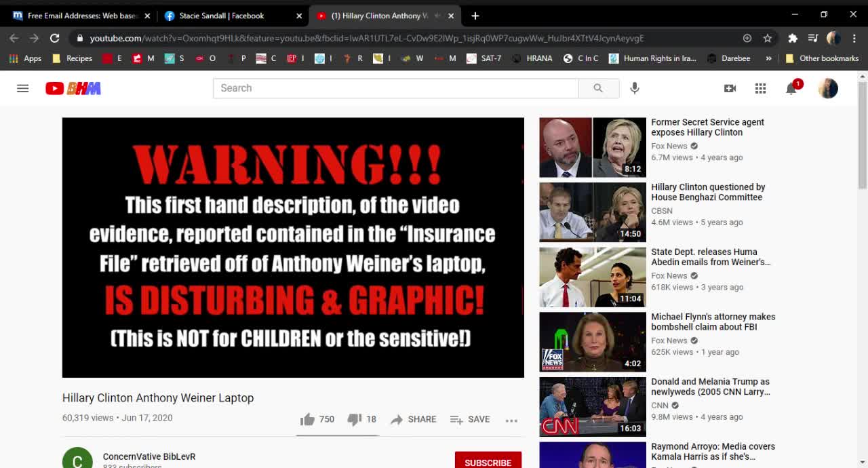Viewport: 868px width, 468px height.
Task: Open the YouTube account avatar menu
Action: (x=828, y=88)
